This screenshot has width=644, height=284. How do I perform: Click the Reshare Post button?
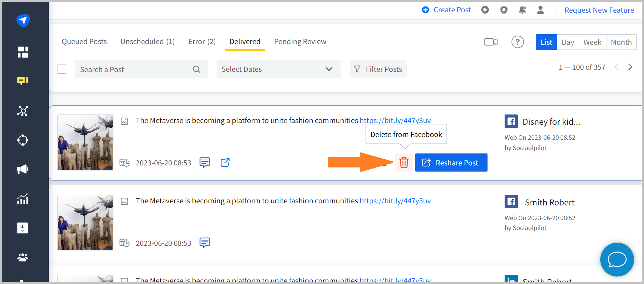451,163
